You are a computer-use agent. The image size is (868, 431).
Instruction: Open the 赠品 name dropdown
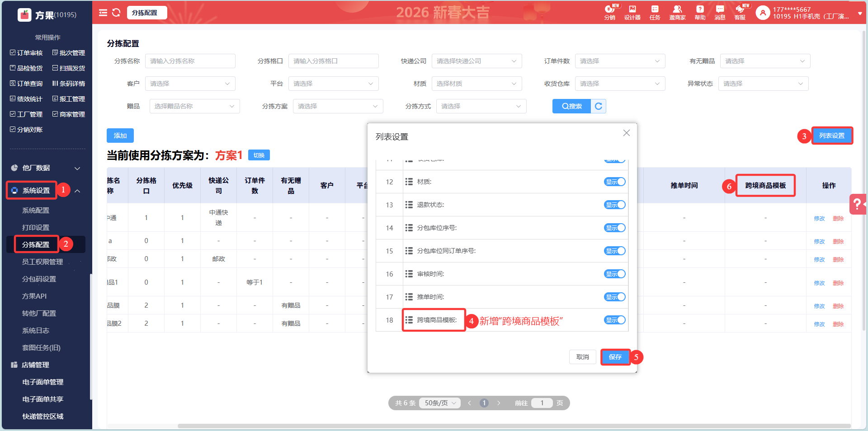pos(194,106)
